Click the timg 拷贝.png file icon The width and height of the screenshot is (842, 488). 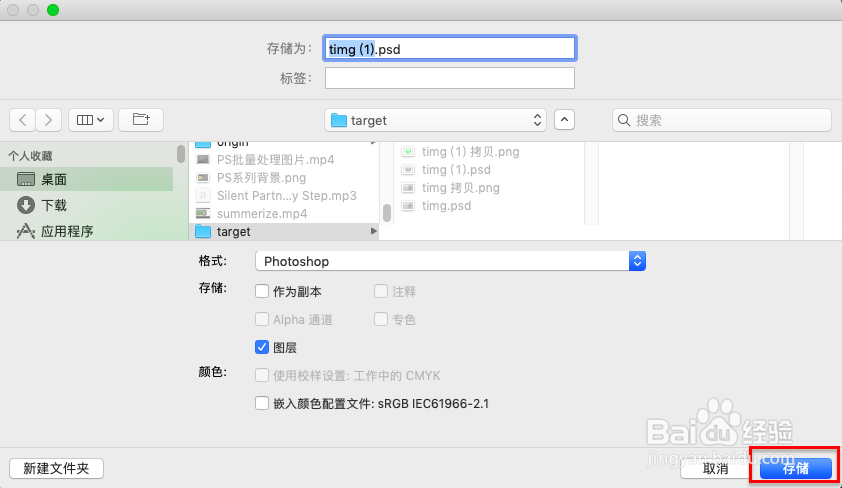point(408,188)
